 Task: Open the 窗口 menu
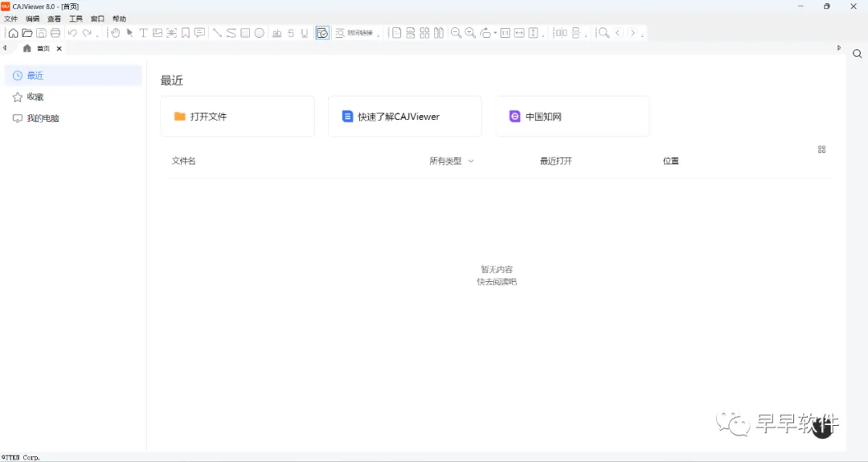97,18
